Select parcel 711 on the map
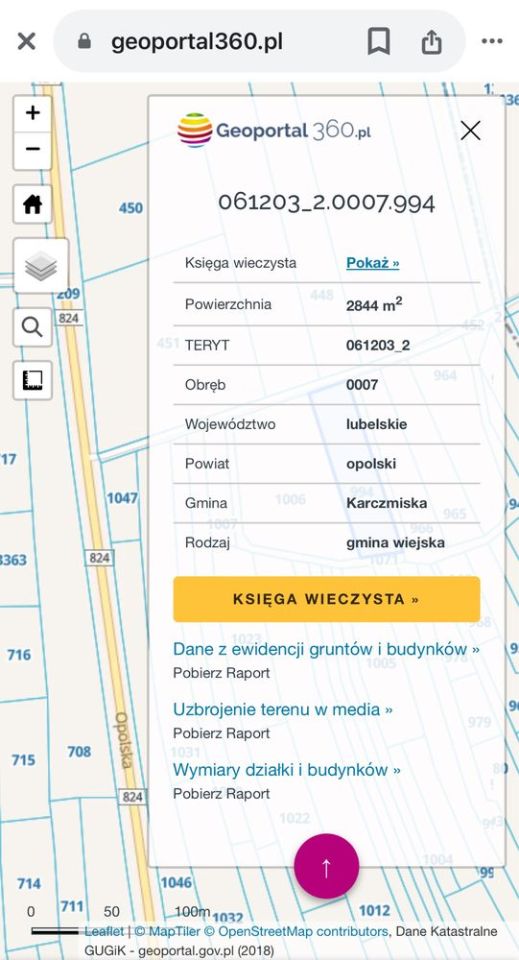This screenshot has width=519, height=960. [72, 906]
